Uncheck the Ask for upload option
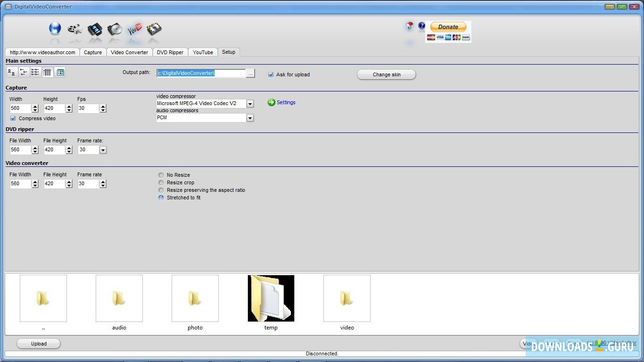The width and height of the screenshot is (644, 362). [x=271, y=74]
